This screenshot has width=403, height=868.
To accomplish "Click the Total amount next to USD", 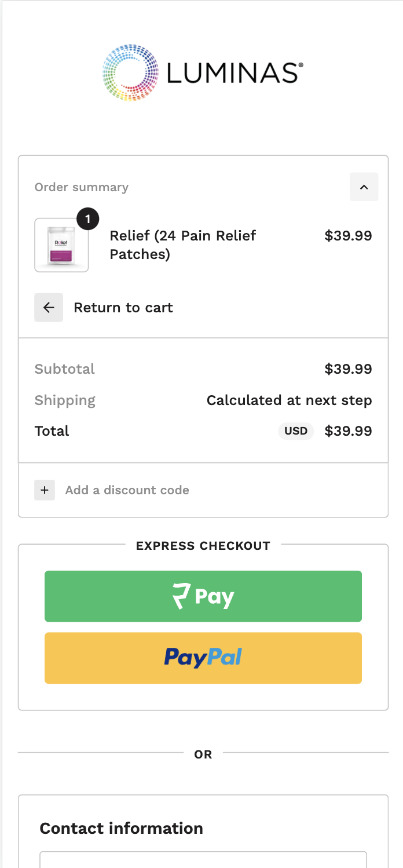I will pos(348,431).
